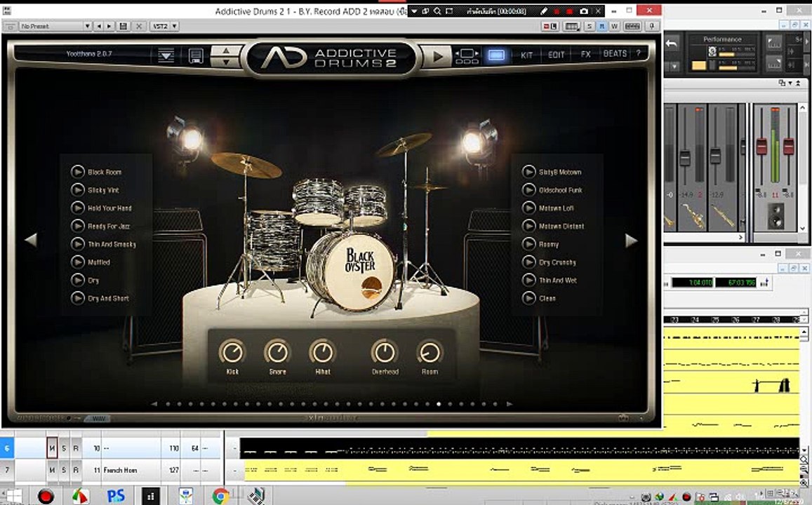Click the Room volume knob
The height and width of the screenshot is (505, 812).
(x=430, y=352)
